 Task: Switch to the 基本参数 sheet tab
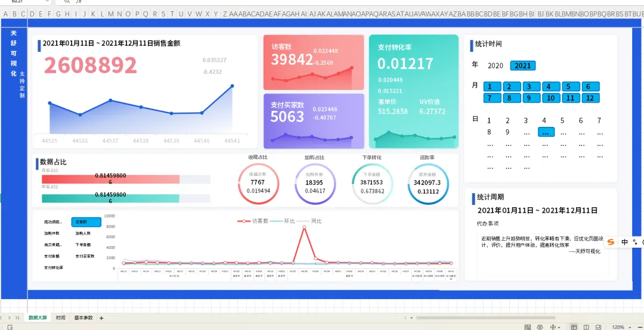(x=83, y=318)
